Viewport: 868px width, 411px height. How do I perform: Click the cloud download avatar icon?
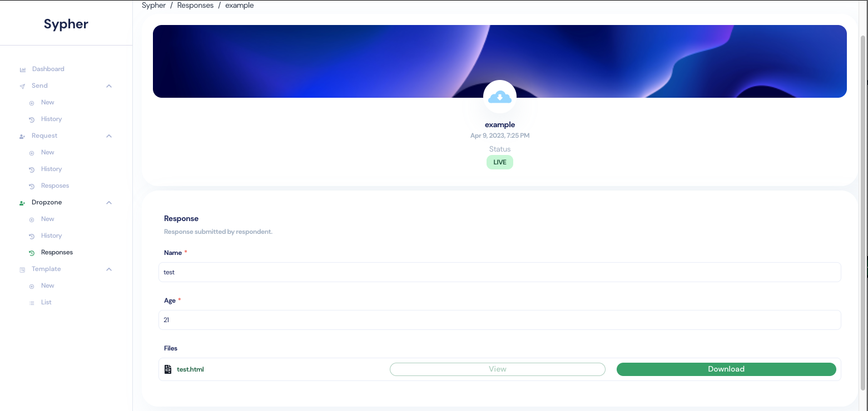[500, 97]
